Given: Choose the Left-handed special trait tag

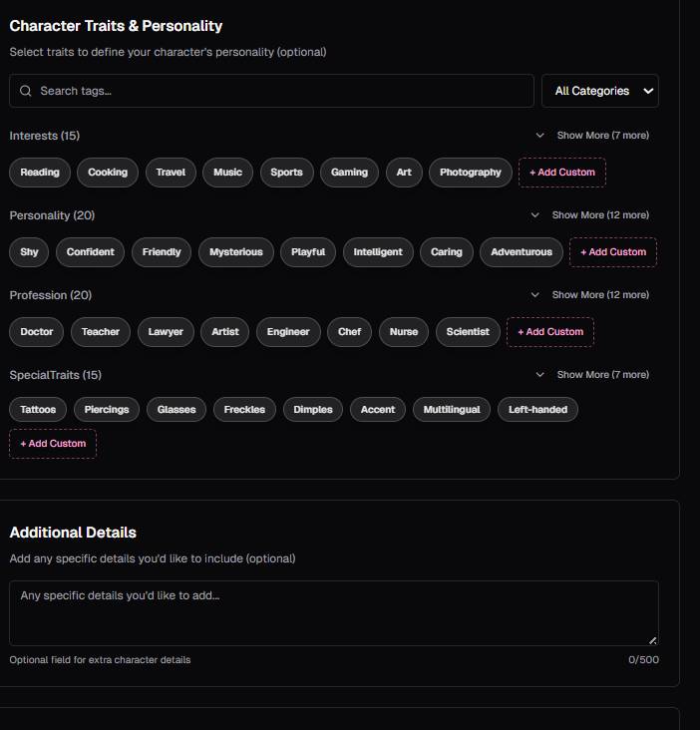Looking at the screenshot, I should coord(538,410).
